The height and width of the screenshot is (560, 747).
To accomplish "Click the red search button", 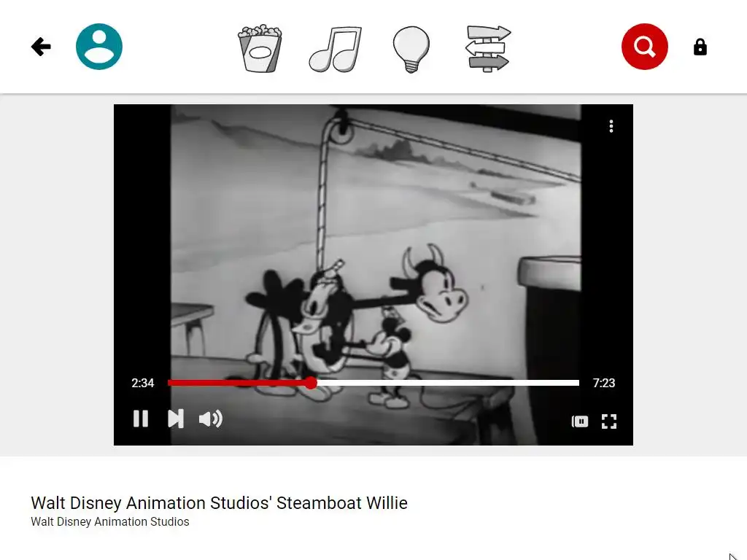I will (645, 47).
